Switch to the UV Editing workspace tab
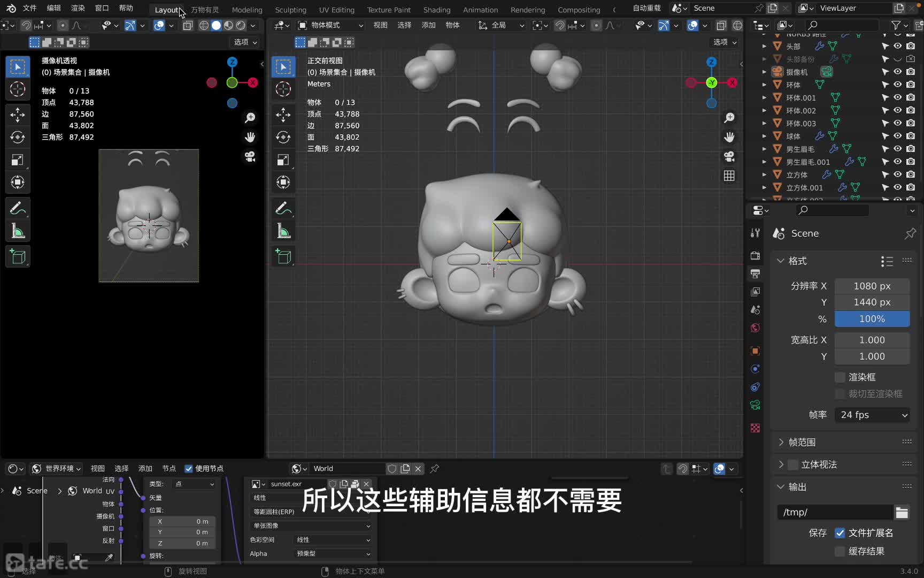Image resolution: width=924 pixels, height=578 pixels. tap(337, 10)
